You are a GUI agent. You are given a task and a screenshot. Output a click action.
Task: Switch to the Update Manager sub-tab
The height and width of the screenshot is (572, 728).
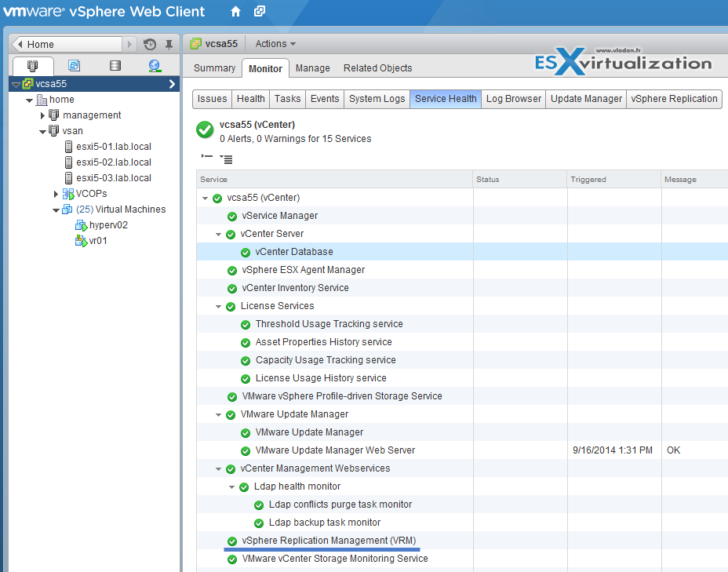(586, 99)
